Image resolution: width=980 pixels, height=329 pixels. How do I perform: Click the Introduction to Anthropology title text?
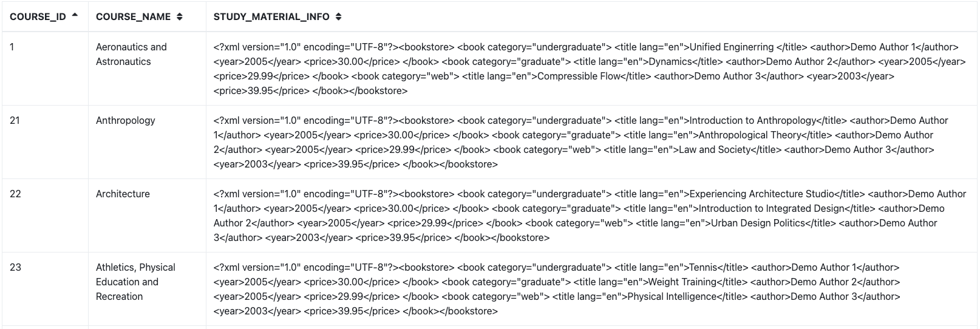point(753,121)
